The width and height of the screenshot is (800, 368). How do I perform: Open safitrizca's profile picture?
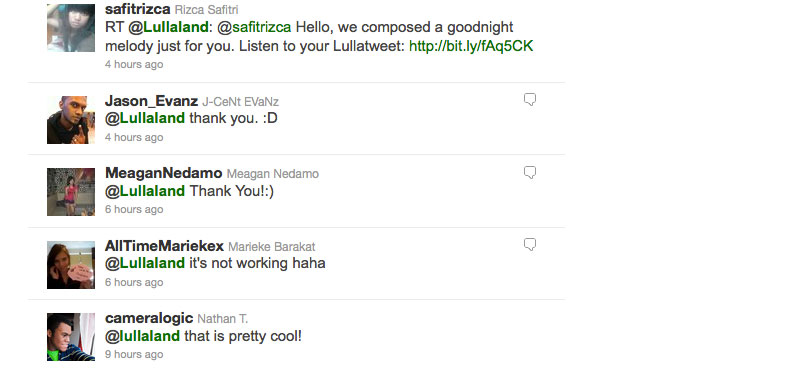71,28
